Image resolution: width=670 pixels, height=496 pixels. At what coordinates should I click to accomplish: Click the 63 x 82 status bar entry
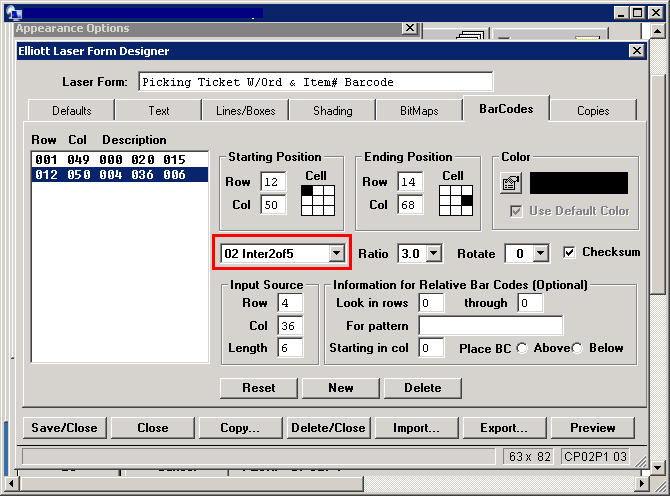coord(529,457)
